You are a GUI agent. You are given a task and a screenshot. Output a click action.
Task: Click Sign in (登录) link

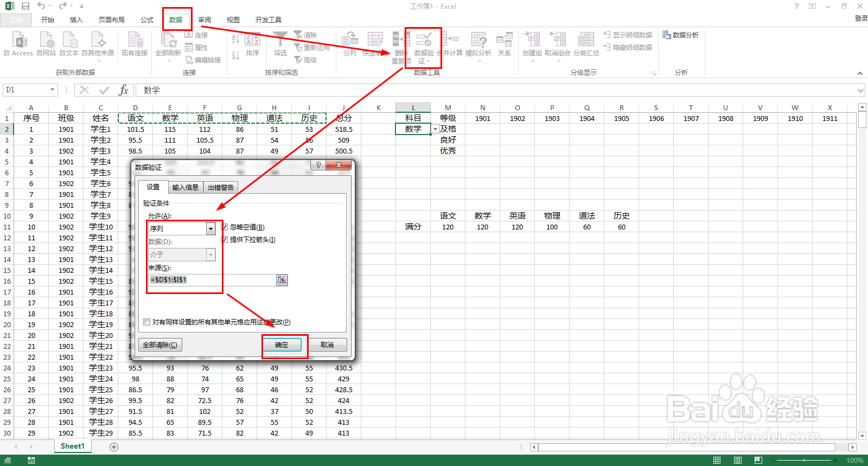click(861, 18)
